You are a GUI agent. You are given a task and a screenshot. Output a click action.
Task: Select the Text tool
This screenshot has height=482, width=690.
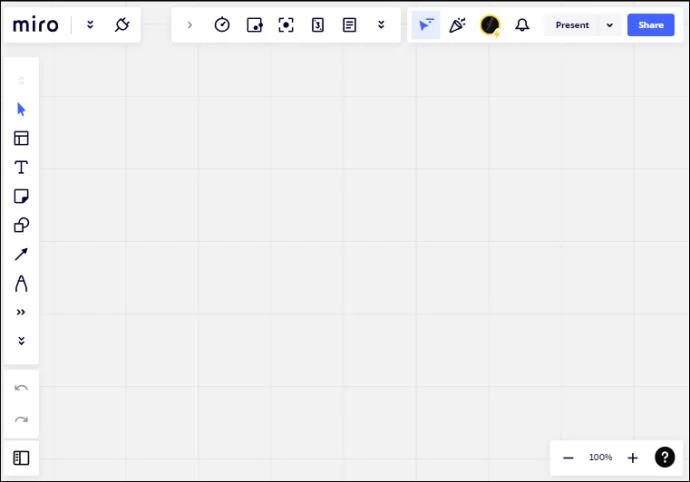click(21, 167)
